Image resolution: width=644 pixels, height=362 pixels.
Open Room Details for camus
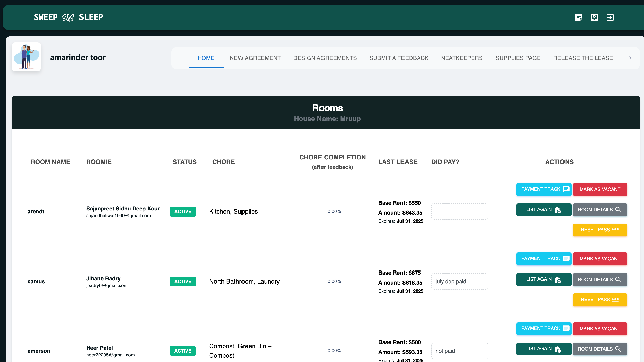tap(600, 280)
